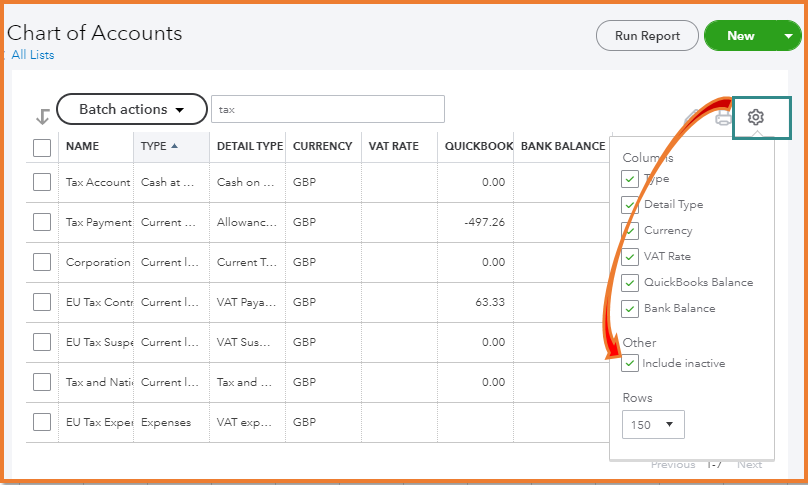808x485 pixels.
Task: Uncheck the Detail Type column checkbox
Action: [630, 205]
